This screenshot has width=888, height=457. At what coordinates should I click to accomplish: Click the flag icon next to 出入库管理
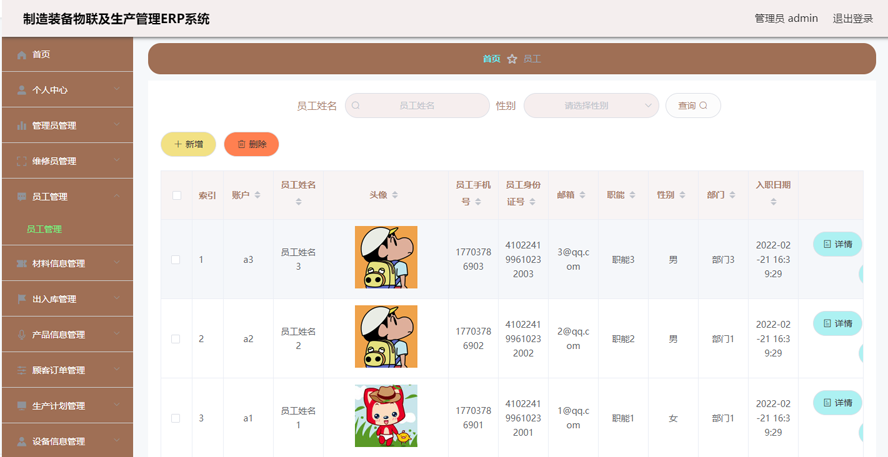pyautogui.click(x=22, y=299)
